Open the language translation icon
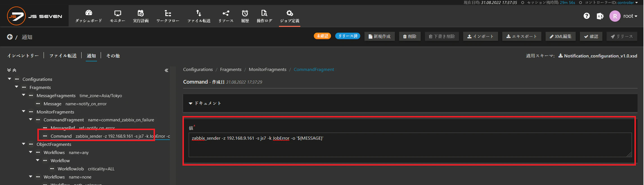 click(600, 16)
